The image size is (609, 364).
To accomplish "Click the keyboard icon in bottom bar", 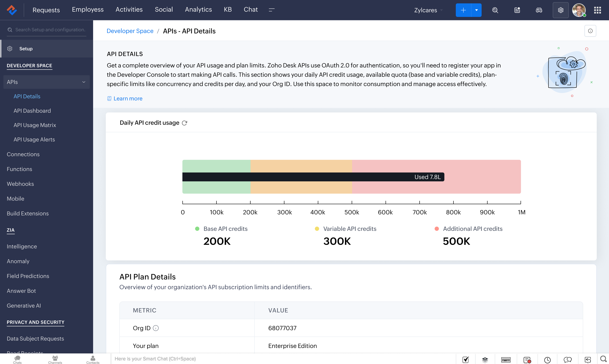I will click(506, 360).
